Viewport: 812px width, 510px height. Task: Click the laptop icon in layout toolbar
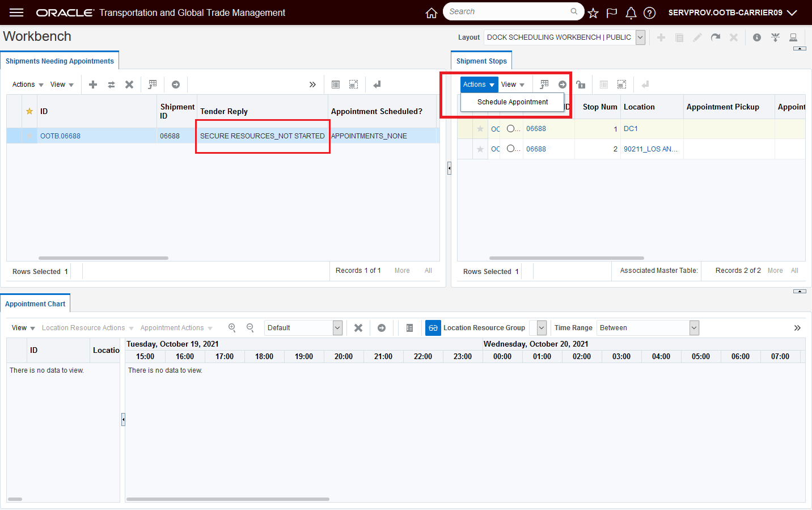point(793,37)
